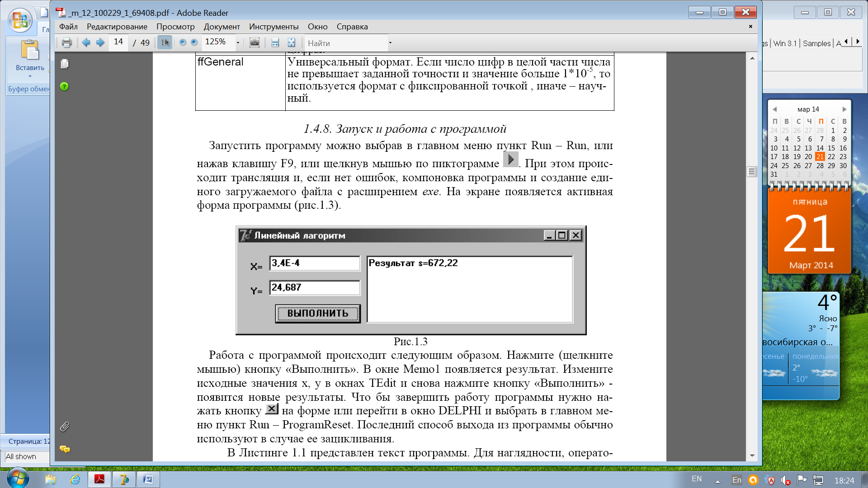
Task: Click the zoom out minus button
Action: (x=183, y=42)
